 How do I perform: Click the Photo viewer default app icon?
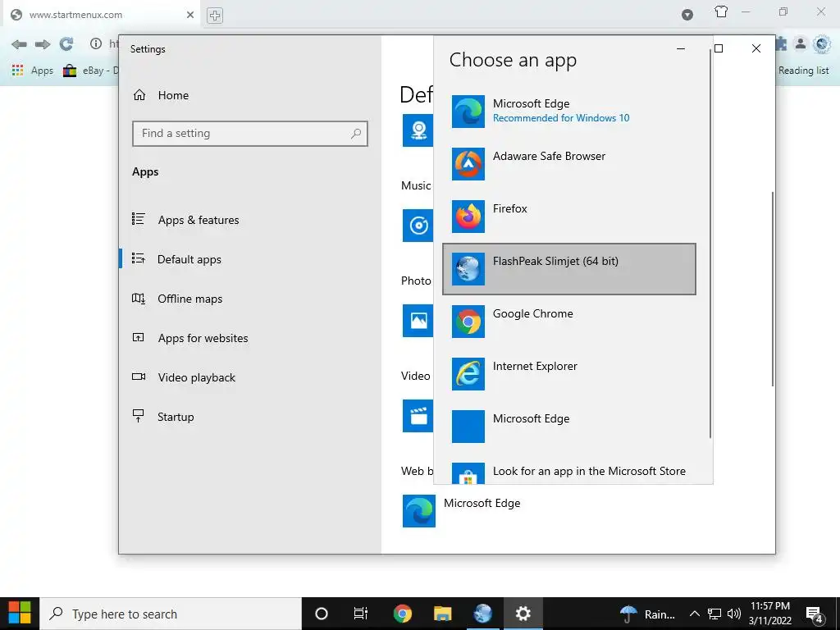[x=418, y=321]
